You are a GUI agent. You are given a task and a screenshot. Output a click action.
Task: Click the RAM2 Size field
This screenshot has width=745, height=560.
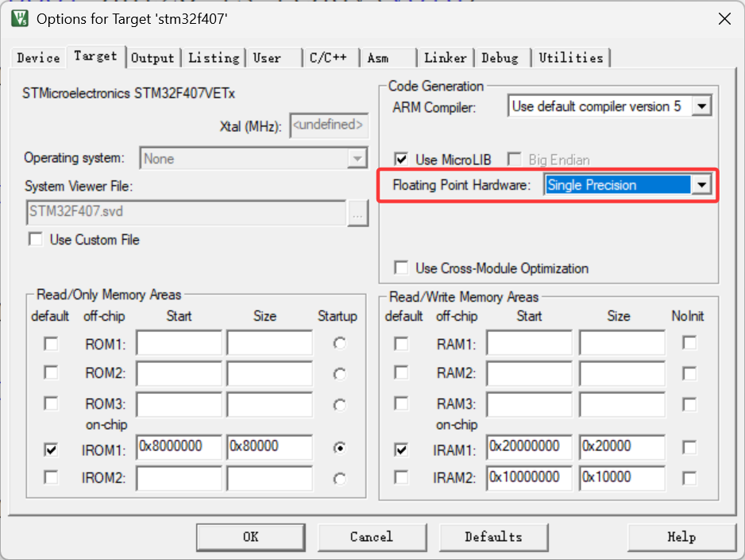click(622, 373)
